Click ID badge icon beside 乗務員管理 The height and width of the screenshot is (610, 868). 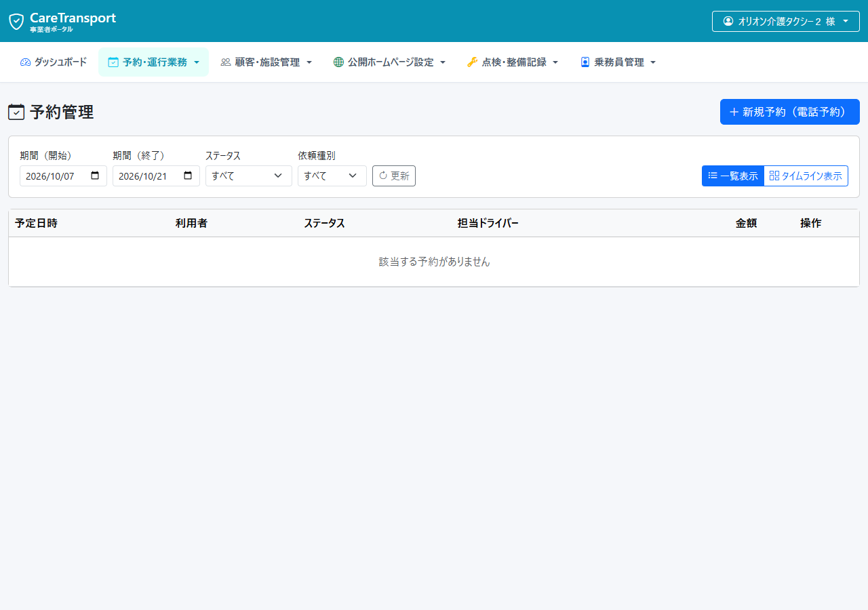tap(585, 62)
